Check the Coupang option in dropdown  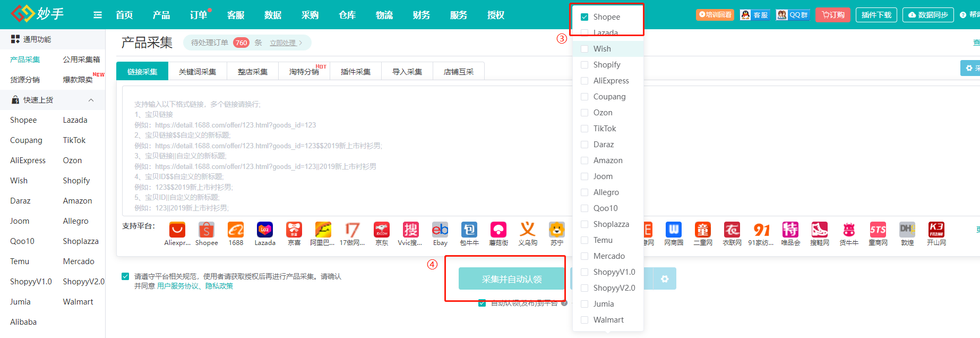click(x=584, y=97)
